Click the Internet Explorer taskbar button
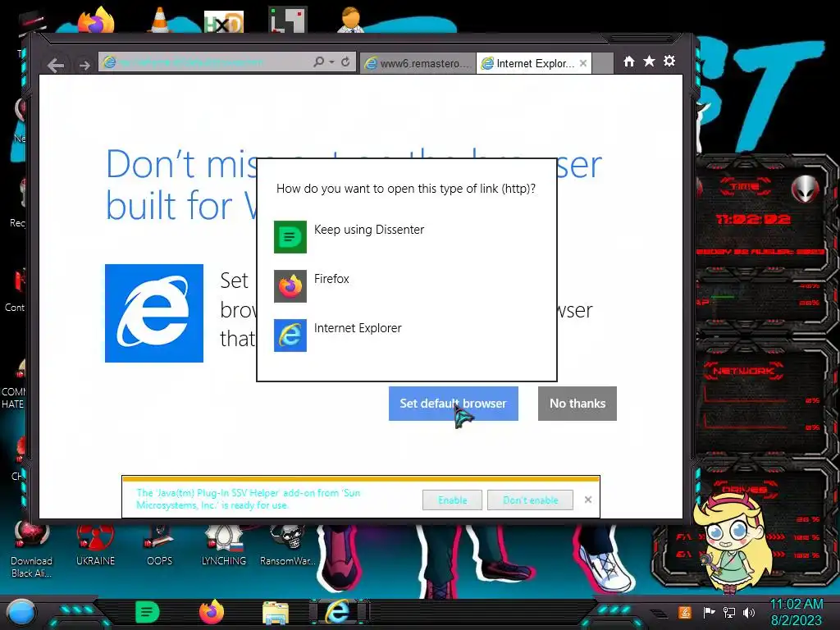Viewport: 840px width, 630px height. [339, 612]
